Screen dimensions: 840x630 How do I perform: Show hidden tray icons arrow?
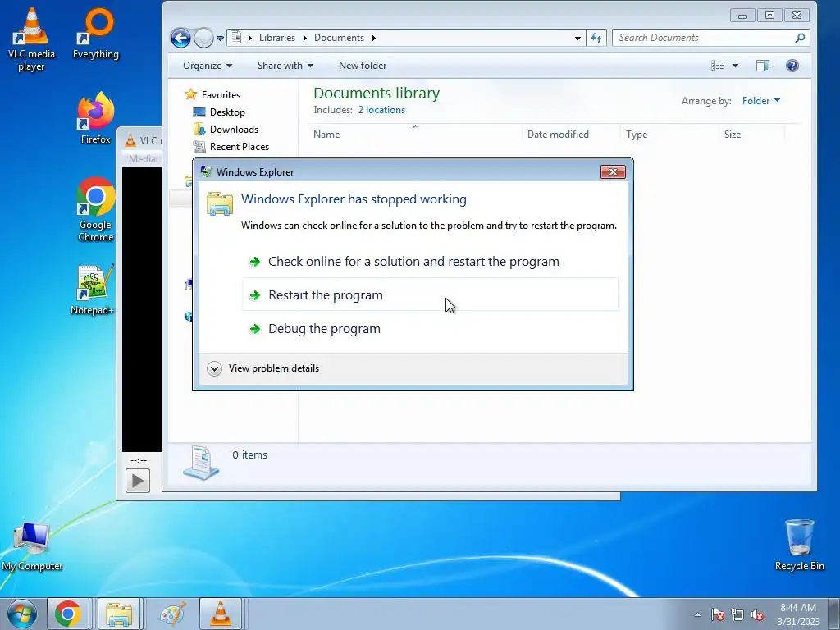(697, 614)
